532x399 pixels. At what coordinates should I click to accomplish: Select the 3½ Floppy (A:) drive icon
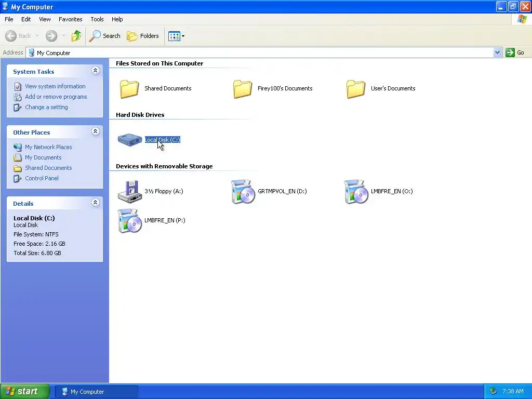click(x=129, y=191)
